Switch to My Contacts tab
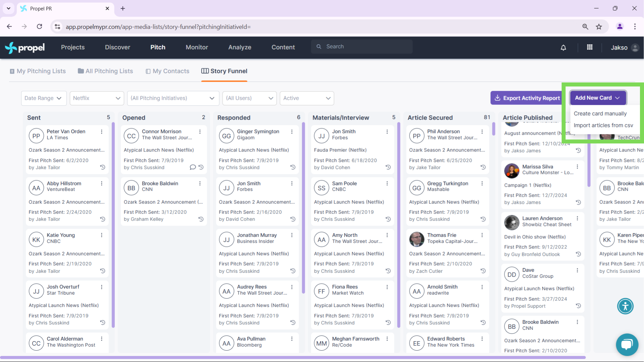Image resolution: width=644 pixels, height=362 pixels. click(167, 71)
